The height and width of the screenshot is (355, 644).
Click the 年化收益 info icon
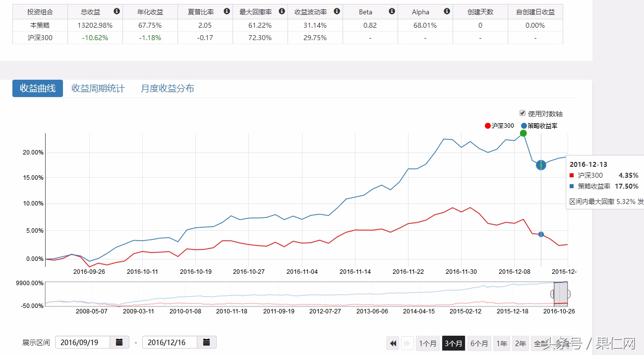[171, 11]
